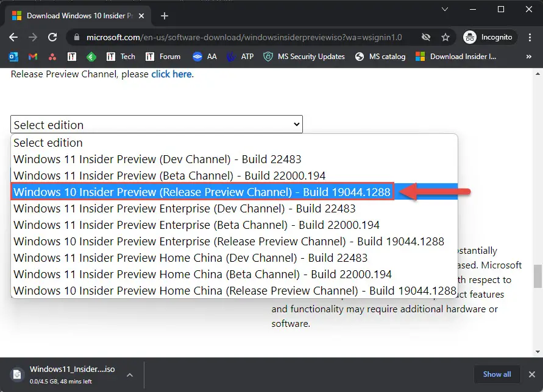
Task: Click the browser Forward arrow
Action: click(33, 37)
